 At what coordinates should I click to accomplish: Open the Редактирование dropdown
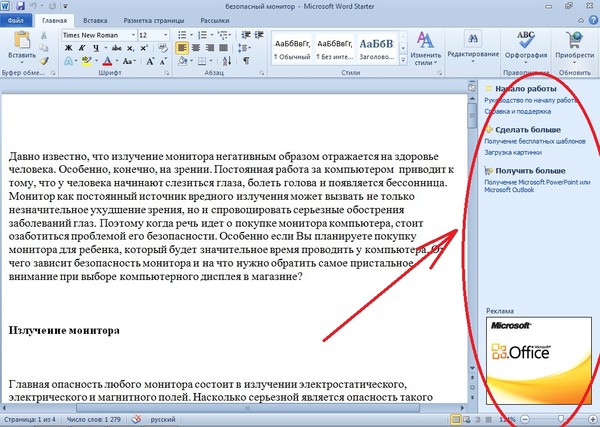[x=473, y=47]
